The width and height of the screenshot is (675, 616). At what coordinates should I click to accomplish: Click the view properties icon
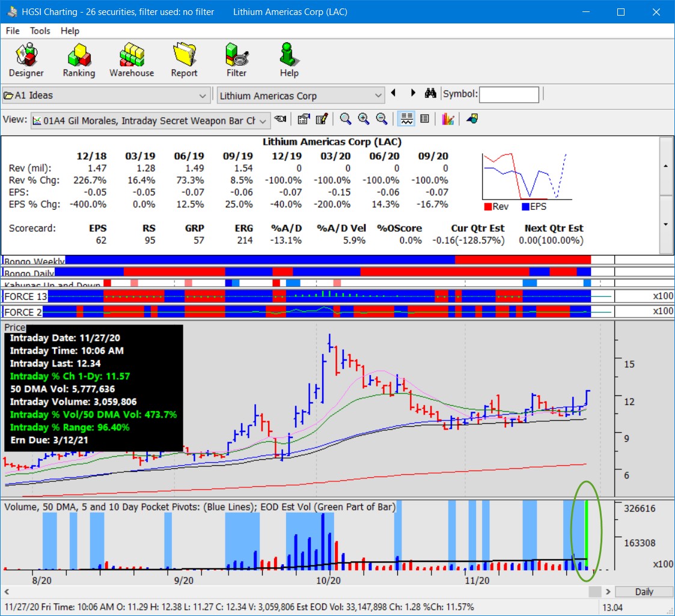pos(304,119)
